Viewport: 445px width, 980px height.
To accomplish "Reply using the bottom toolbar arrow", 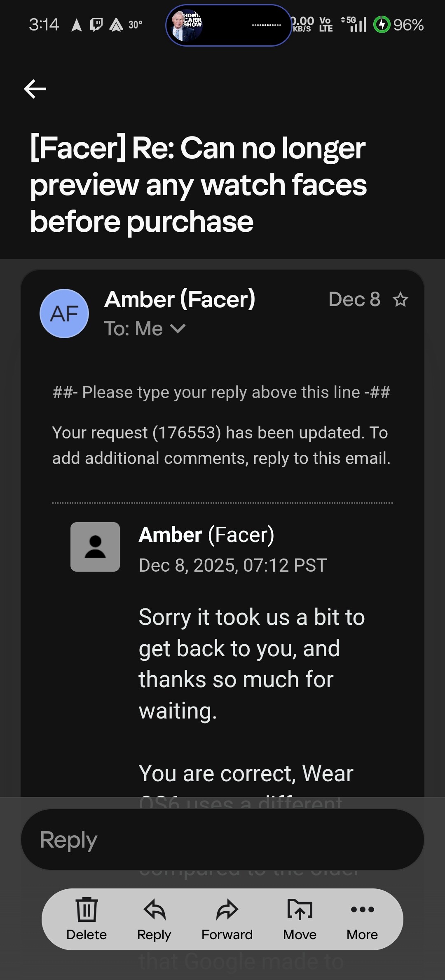I will pos(154,919).
